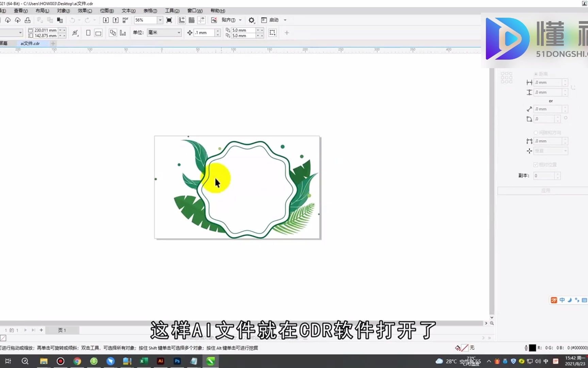Click the current-page layout icon
588x368 pixels.
[123, 33]
